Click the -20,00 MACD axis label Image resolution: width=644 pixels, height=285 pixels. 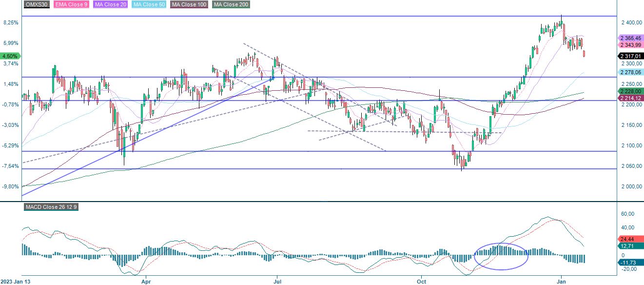tap(629, 268)
